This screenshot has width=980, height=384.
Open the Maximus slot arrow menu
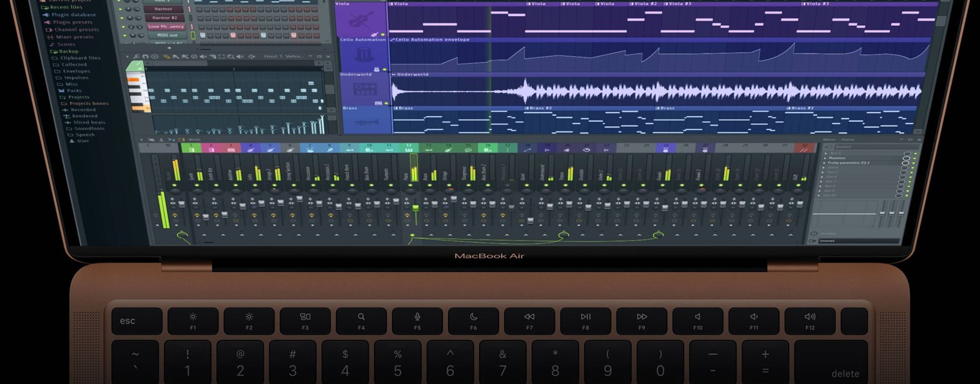pyautogui.click(x=825, y=158)
